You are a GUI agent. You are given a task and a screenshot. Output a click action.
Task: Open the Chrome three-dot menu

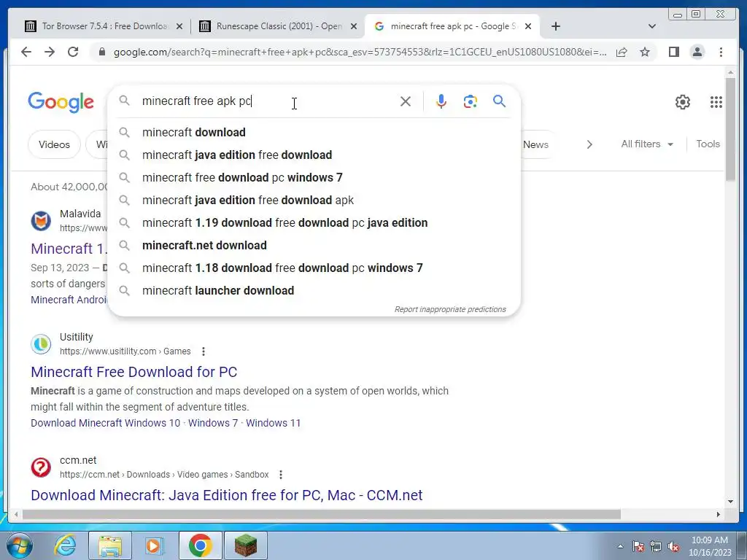pos(721,52)
